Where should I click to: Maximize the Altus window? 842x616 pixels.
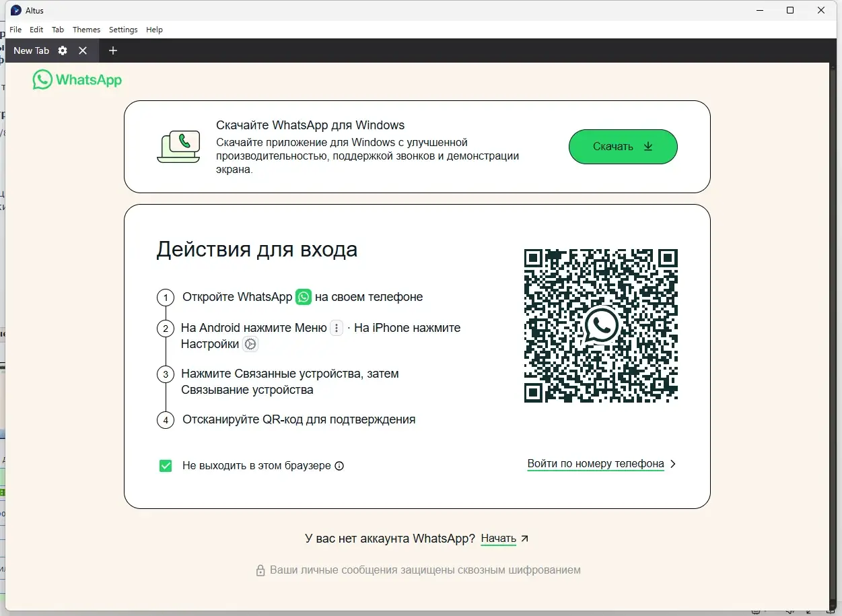(790, 10)
